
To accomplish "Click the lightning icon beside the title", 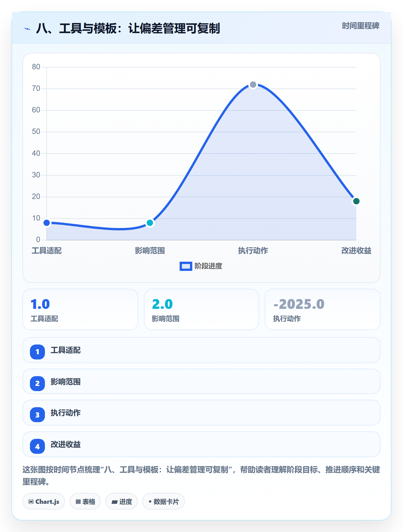I will point(27,29).
